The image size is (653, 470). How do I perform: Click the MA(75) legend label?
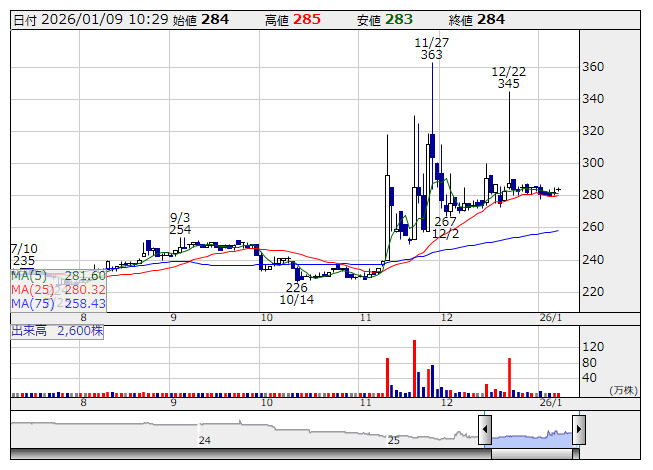tap(32, 303)
